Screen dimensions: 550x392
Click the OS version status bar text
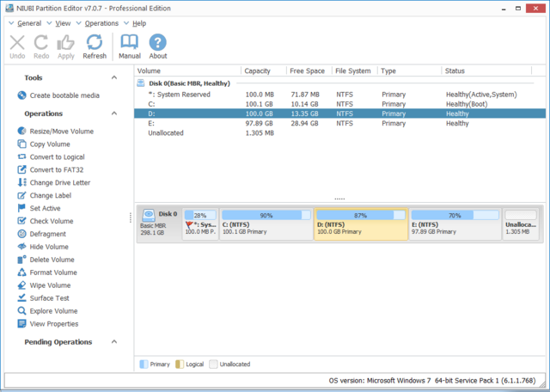click(x=432, y=381)
